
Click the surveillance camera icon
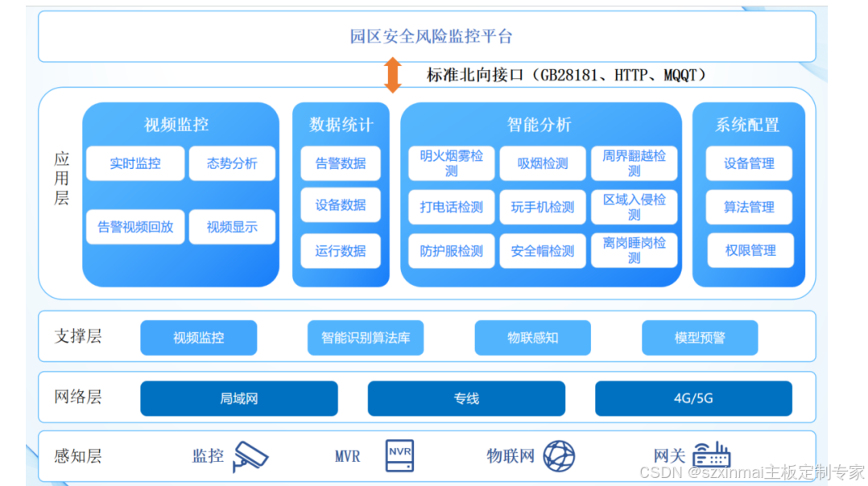[250, 456]
